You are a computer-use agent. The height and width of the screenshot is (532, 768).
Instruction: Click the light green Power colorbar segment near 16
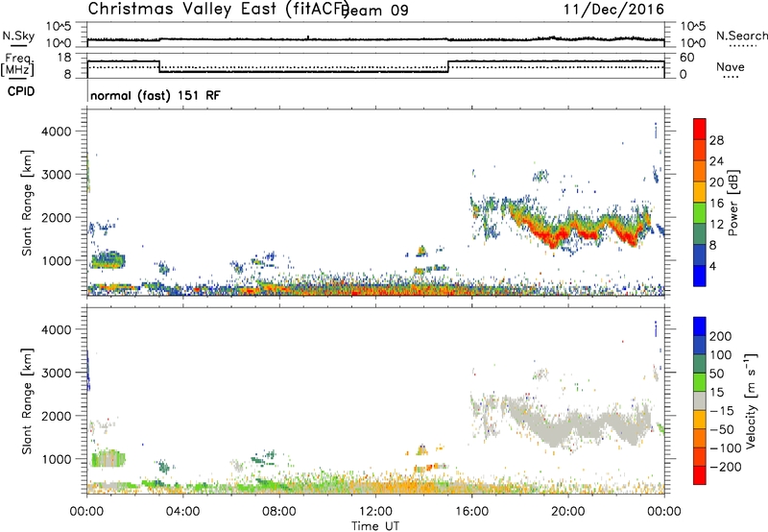pos(700,212)
